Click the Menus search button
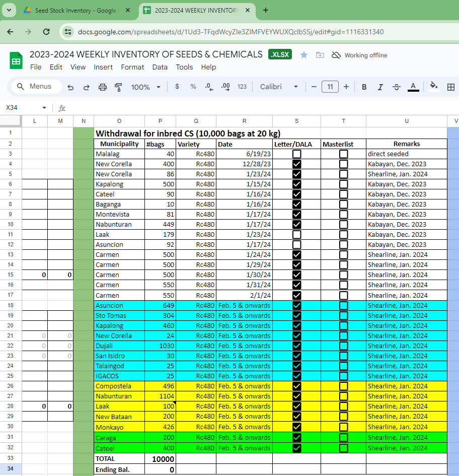 [35, 87]
